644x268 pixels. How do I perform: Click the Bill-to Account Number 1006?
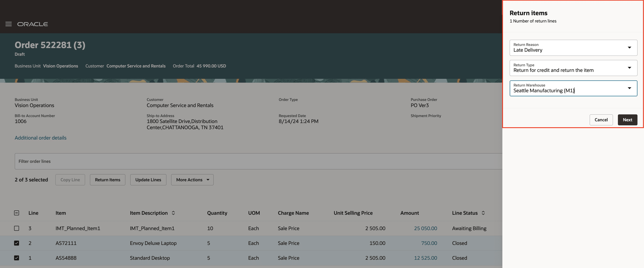(x=21, y=121)
